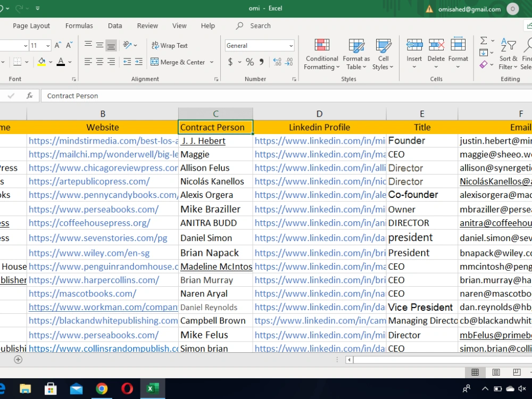This screenshot has height=399, width=532.
Task: Open Format as Table gallery
Action: click(356, 54)
